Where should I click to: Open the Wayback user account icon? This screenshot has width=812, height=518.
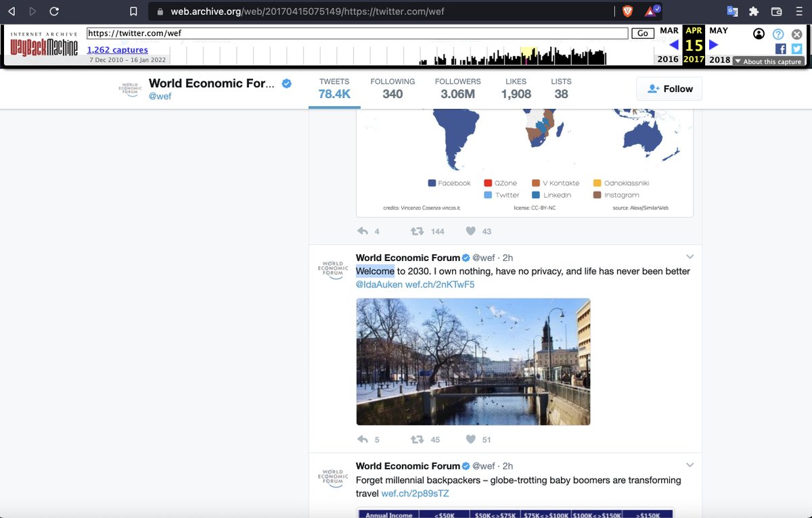point(759,34)
